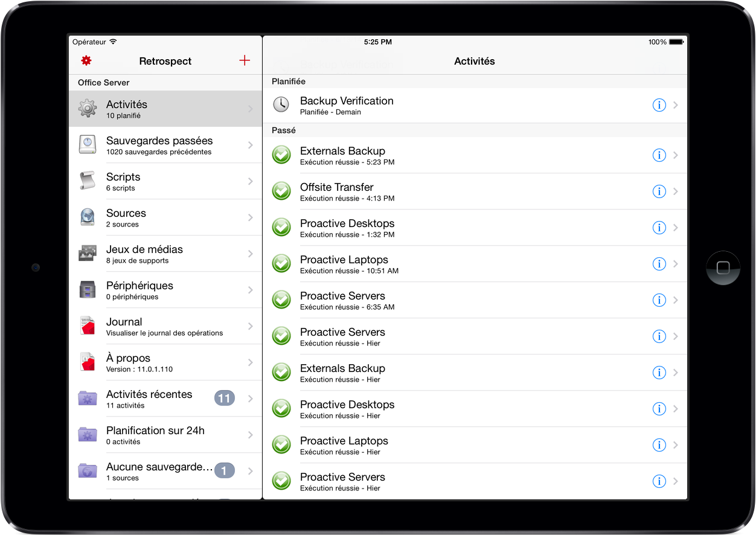
Task: Tap the À propos icon
Action: (x=88, y=362)
